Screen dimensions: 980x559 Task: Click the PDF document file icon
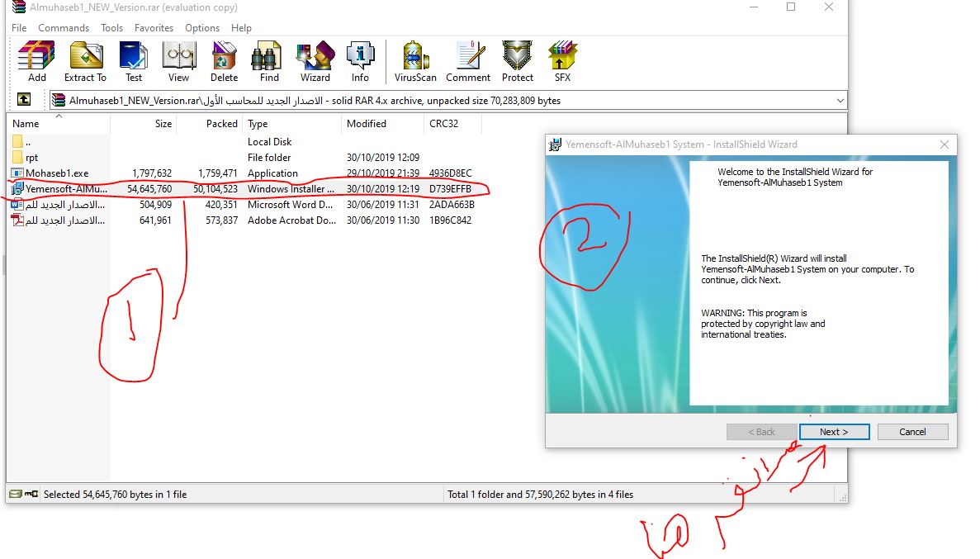point(17,220)
